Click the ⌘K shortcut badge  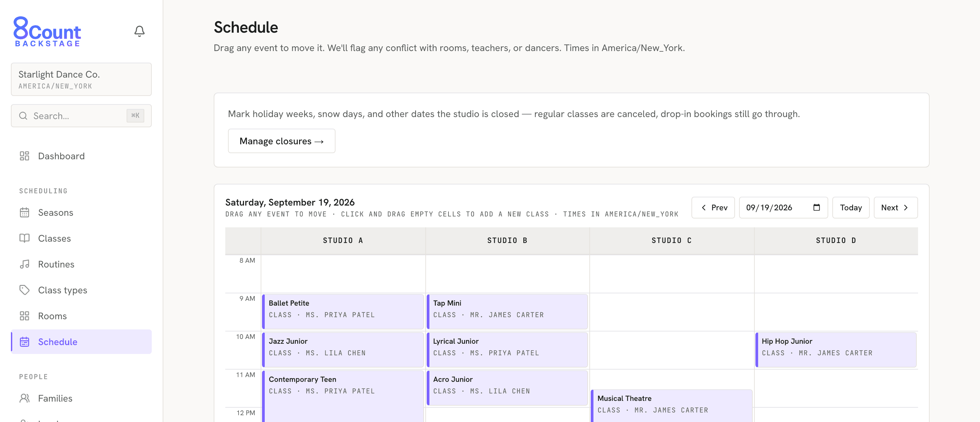click(x=135, y=116)
